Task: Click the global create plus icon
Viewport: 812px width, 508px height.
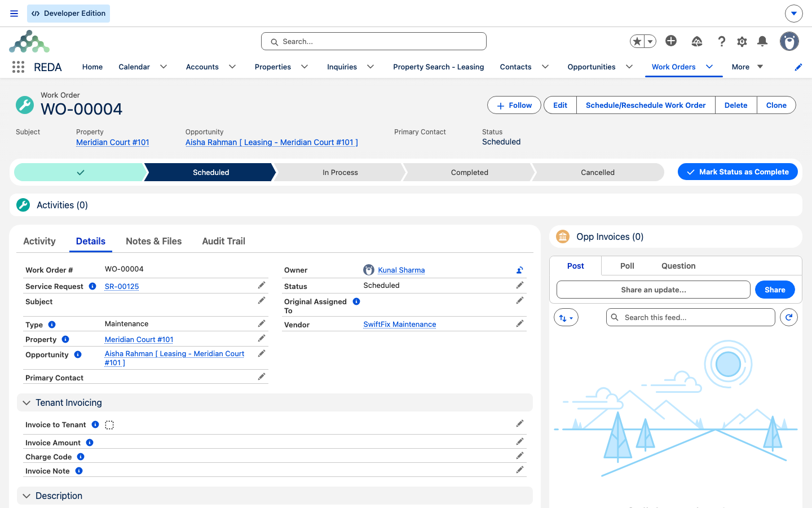Action: 671,41
